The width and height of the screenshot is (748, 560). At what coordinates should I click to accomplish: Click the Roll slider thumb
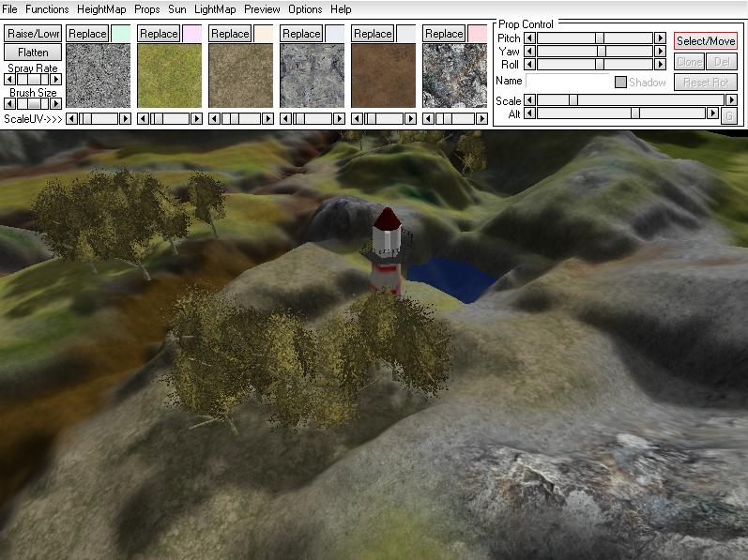(x=600, y=65)
